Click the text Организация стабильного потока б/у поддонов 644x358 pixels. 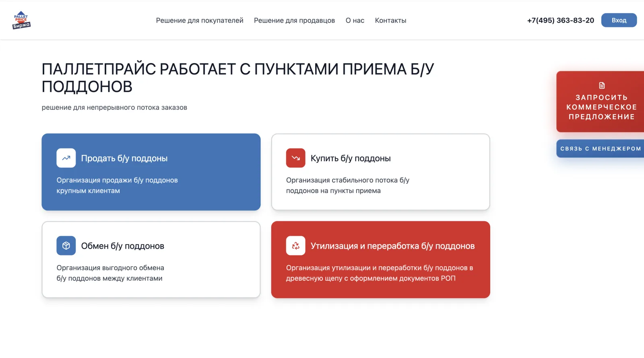[x=348, y=185]
